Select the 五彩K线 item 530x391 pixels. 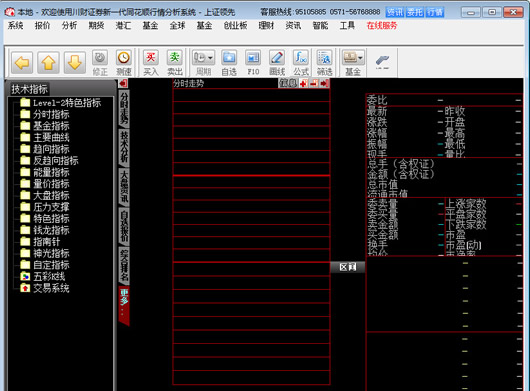point(43,276)
